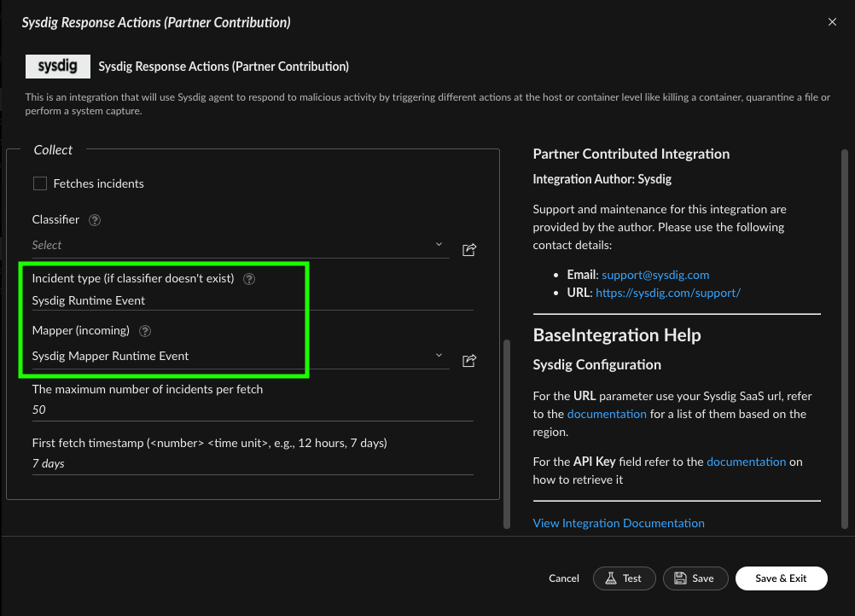Open support@sysdig.com email link
The width and height of the screenshot is (855, 616).
(655, 275)
